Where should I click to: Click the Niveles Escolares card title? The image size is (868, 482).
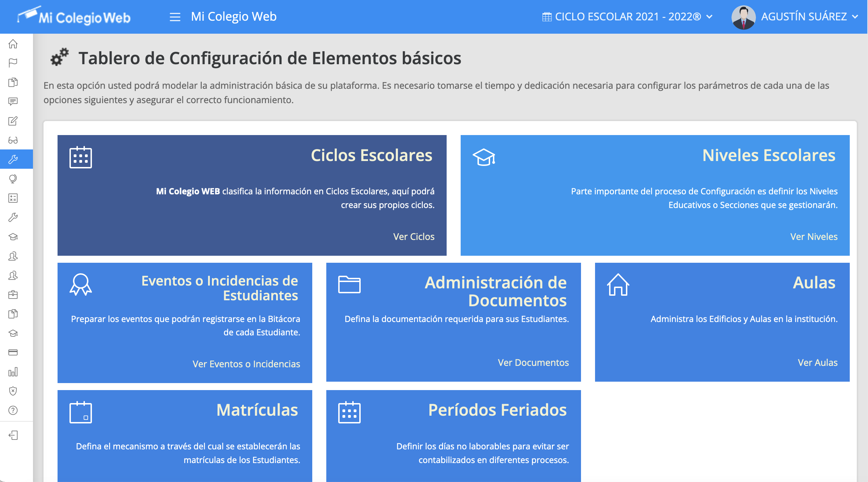(x=769, y=155)
